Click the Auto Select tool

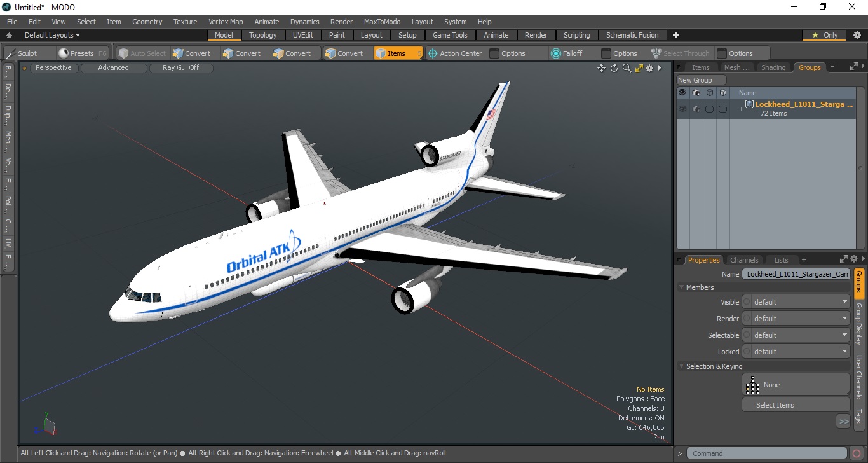[x=142, y=53]
